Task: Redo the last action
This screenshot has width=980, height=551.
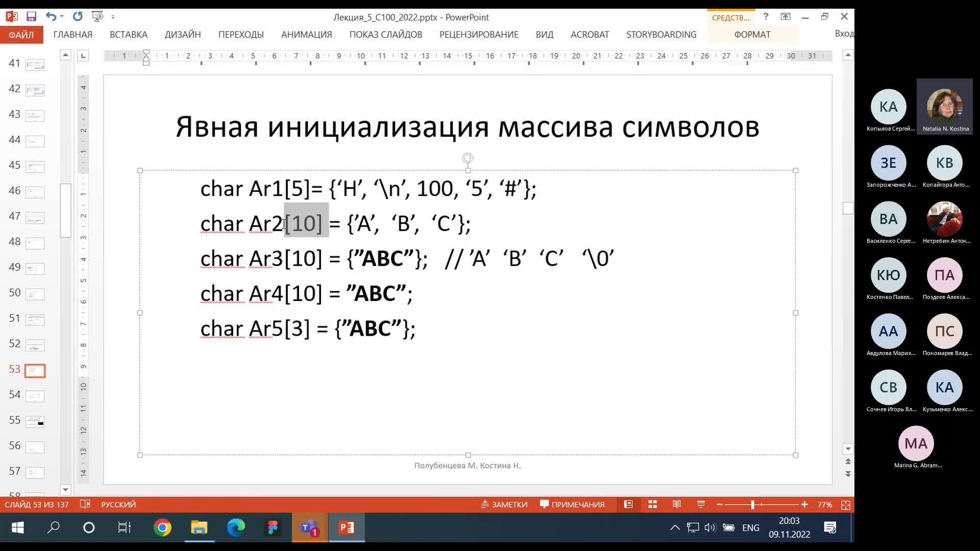Action: [78, 16]
